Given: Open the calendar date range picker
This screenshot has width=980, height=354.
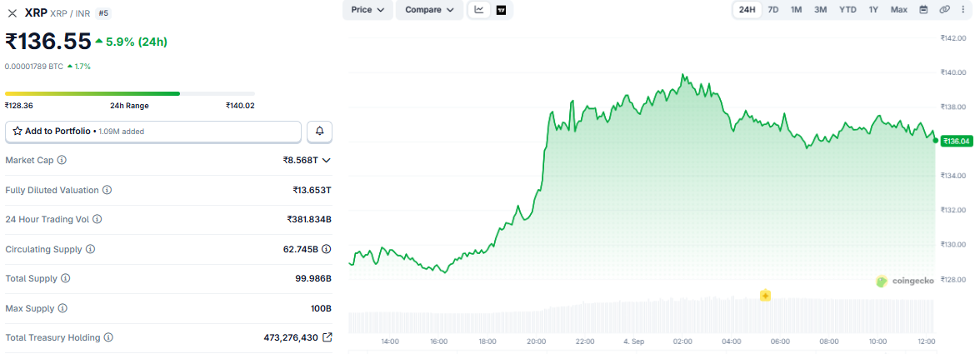Looking at the screenshot, I should [x=923, y=9].
